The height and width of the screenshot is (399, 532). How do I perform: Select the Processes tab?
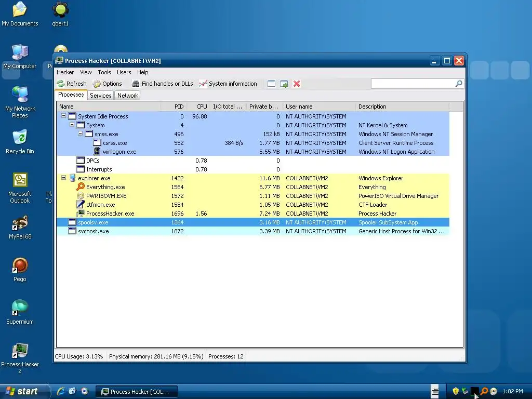point(71,95)
